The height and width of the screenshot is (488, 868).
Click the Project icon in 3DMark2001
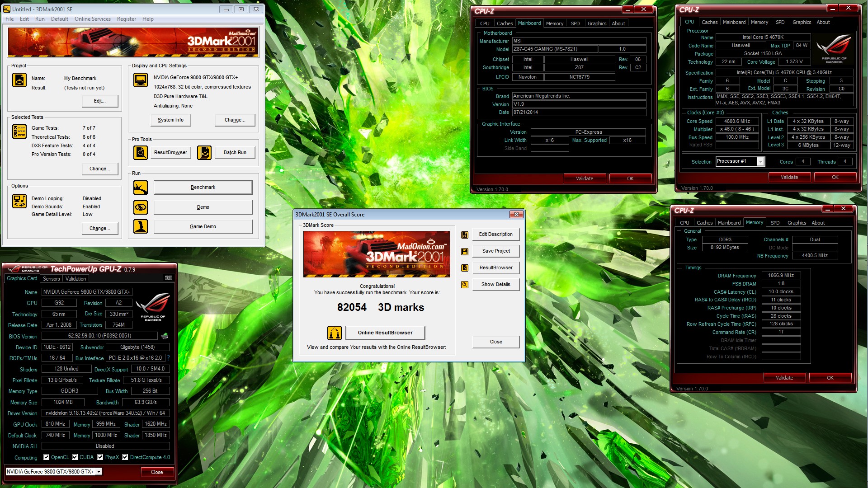coord(19,80)
